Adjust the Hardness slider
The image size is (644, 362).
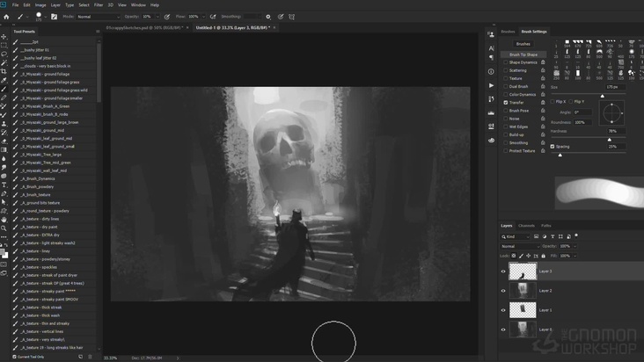coord(609,139)
